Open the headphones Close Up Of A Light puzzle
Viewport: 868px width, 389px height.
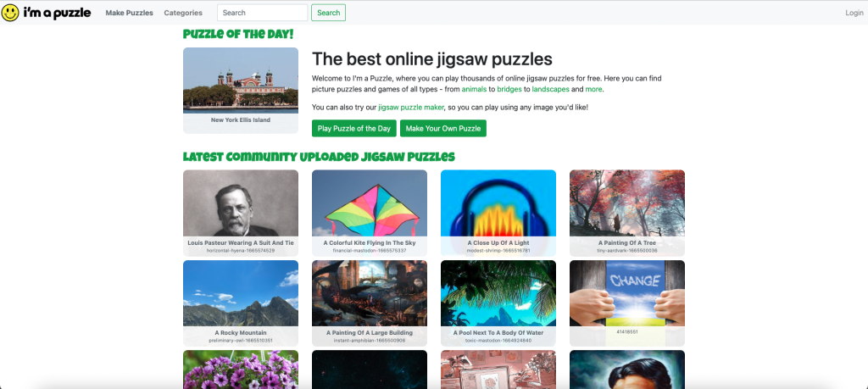click(x=498, y=213)
